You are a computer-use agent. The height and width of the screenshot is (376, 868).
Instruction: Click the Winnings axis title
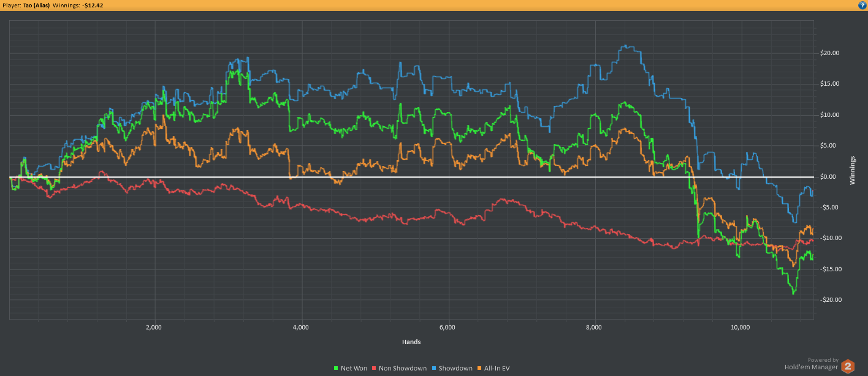click(853, 170)
